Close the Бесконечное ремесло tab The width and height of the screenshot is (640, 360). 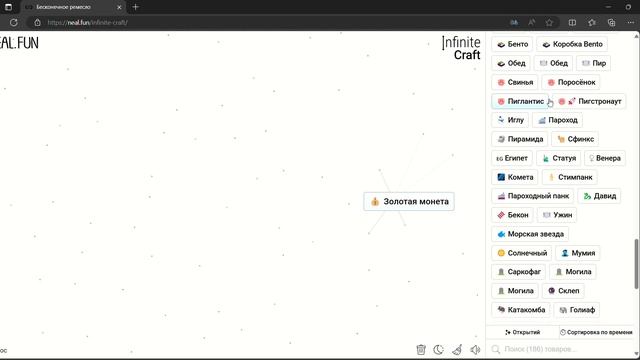119,7
